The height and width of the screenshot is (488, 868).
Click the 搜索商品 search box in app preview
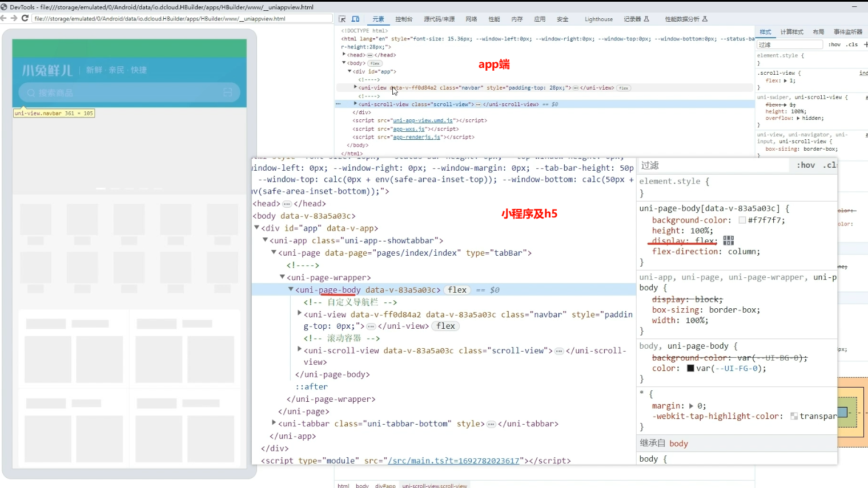[129, 92]
